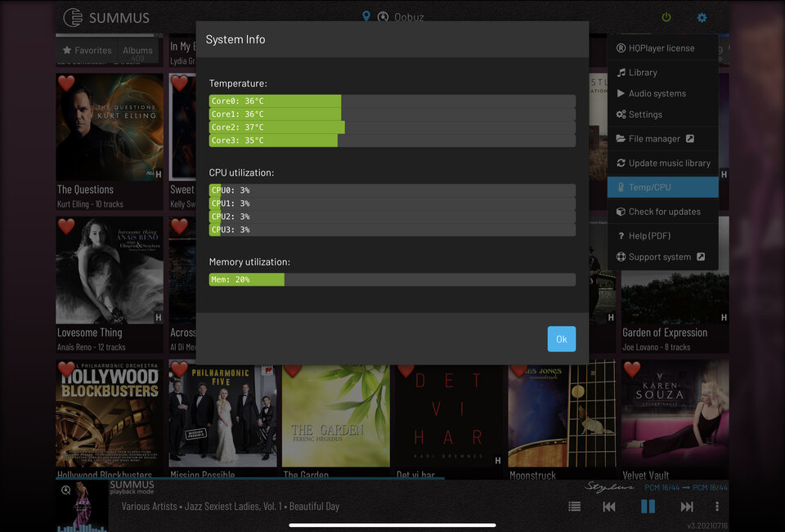
Task: Open Hollywood Blockbusters album cover
Action: pyautogui.click(x=110, y=414)
